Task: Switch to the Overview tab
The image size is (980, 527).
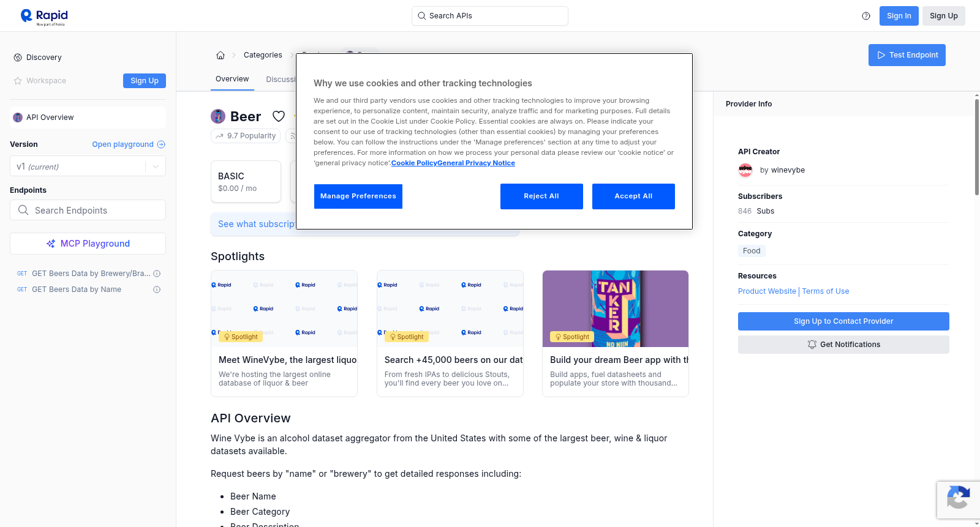Action: [x=232, y=79]
